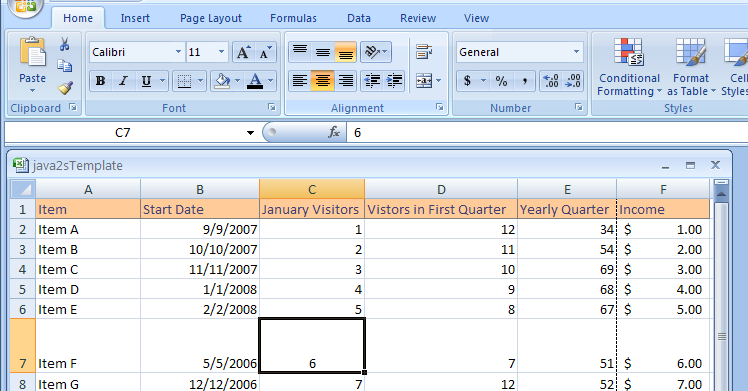
Task: Click the Font Color dropdown arrow
Action: click(x=270, y=81)
